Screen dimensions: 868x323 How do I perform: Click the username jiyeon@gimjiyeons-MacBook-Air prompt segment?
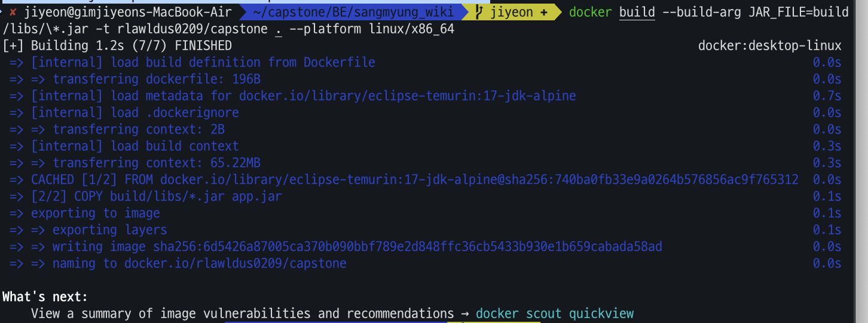(x=128, y=12)
